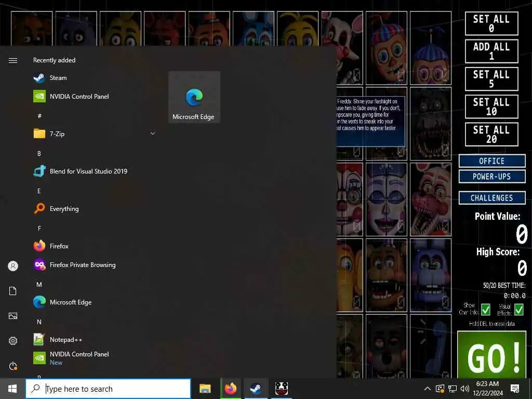
Task: Select the Mangle character portrait
Action: 342,48
